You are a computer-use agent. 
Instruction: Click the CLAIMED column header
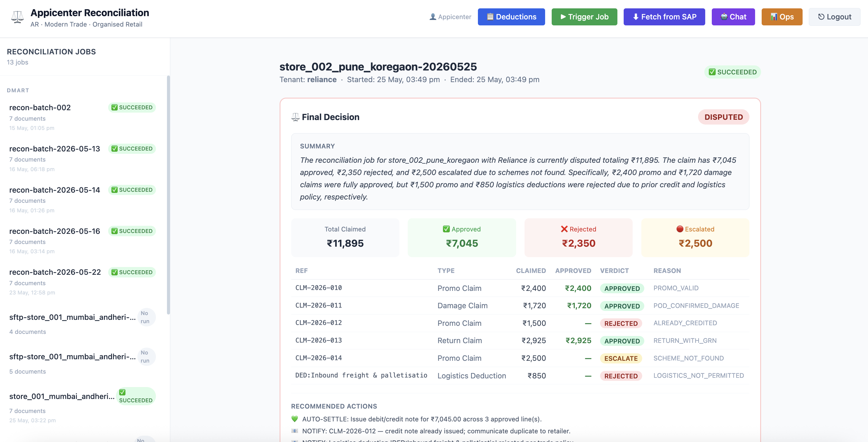531,271
